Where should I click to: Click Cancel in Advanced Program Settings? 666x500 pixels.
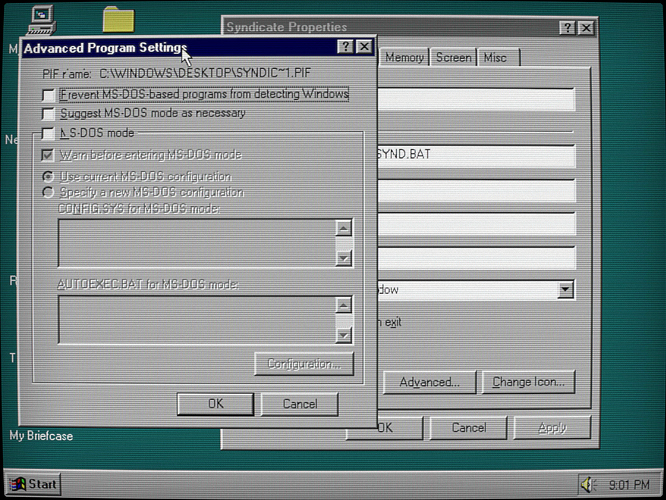coord(299,404)
